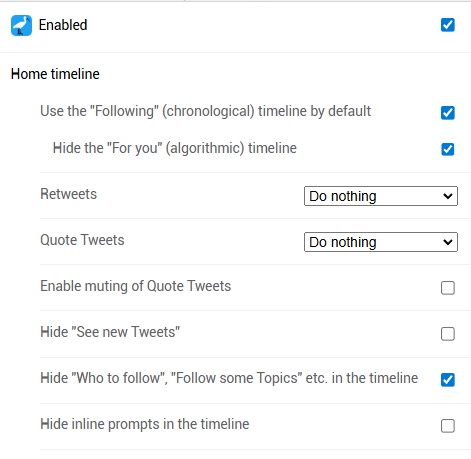471x459 pixels.
Task: Check the Hide "See new Tweets" box
Action: click(x=448, y=334)
